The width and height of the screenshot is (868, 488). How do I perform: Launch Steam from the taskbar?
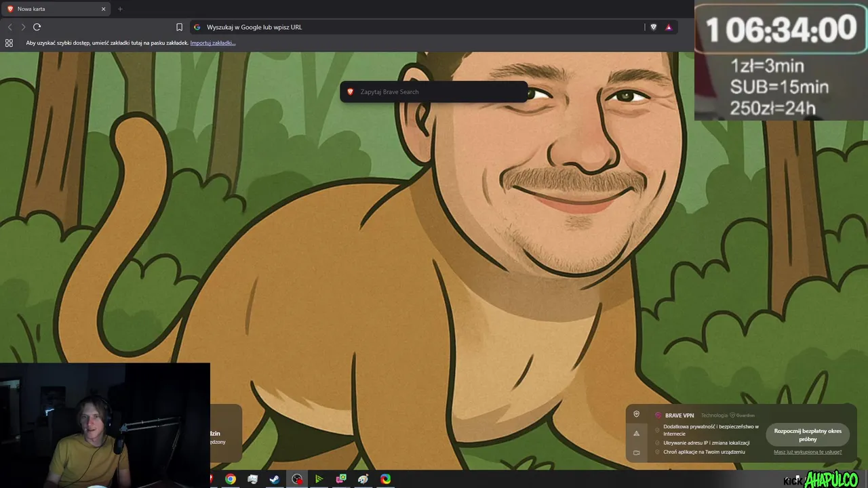275,479
